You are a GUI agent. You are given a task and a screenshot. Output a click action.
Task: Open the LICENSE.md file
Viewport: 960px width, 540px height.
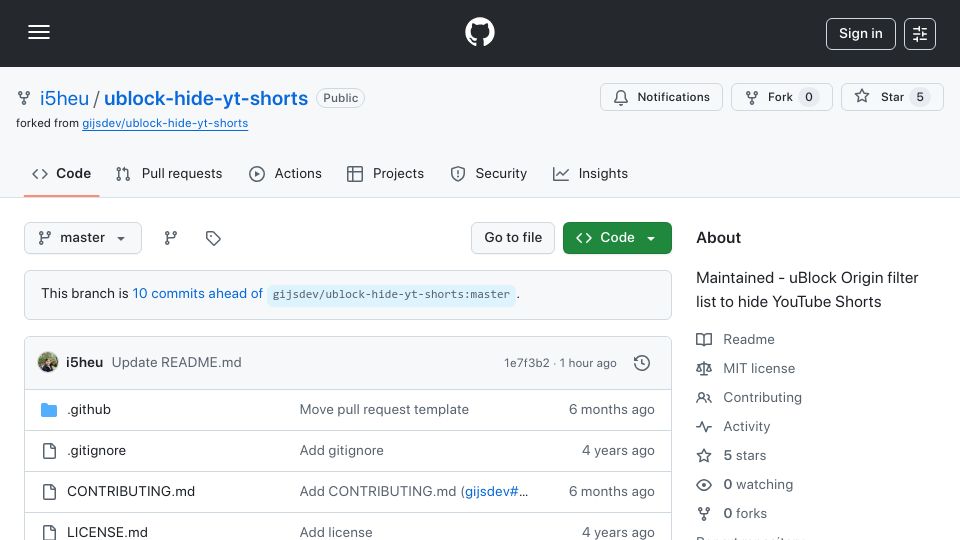[107, 532]
